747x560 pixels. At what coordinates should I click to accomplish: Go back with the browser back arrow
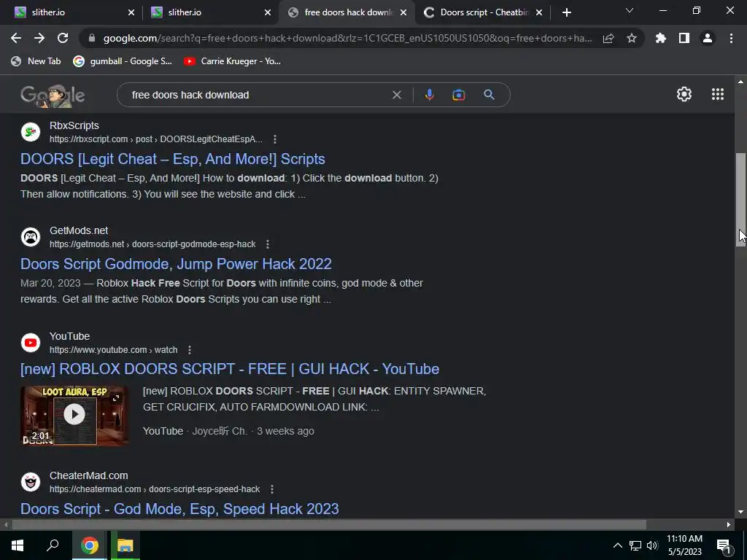click(x=16, y=38)
